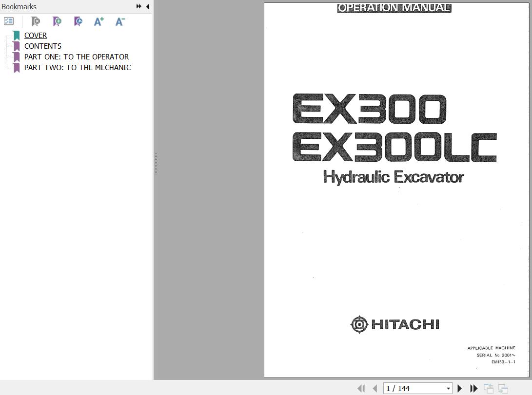Click the teal bookmark icon beside COVER
532x395 pixels.
(17, 35)
